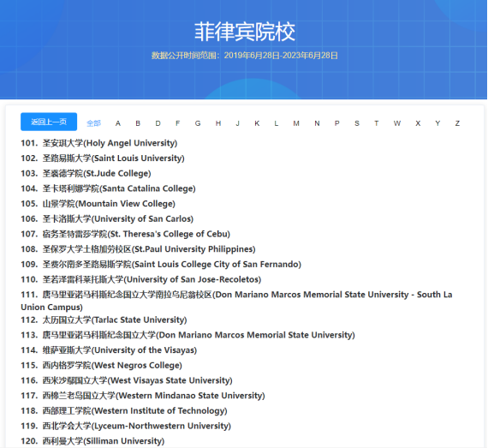
Task: Filter schools by letter S
Action: (x=357, y=123)
